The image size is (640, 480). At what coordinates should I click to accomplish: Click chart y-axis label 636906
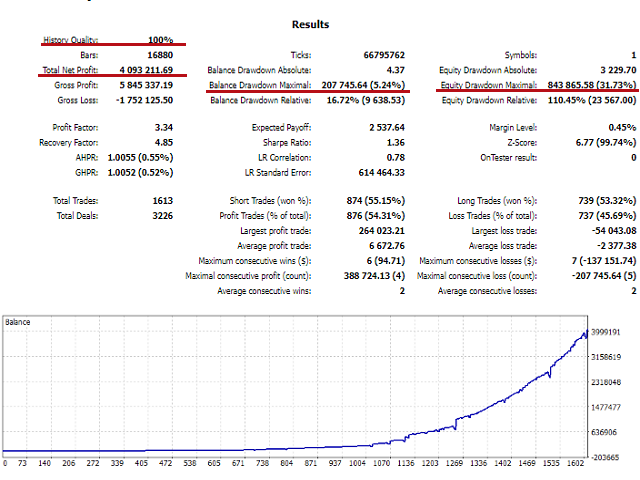tap(604, 432)
